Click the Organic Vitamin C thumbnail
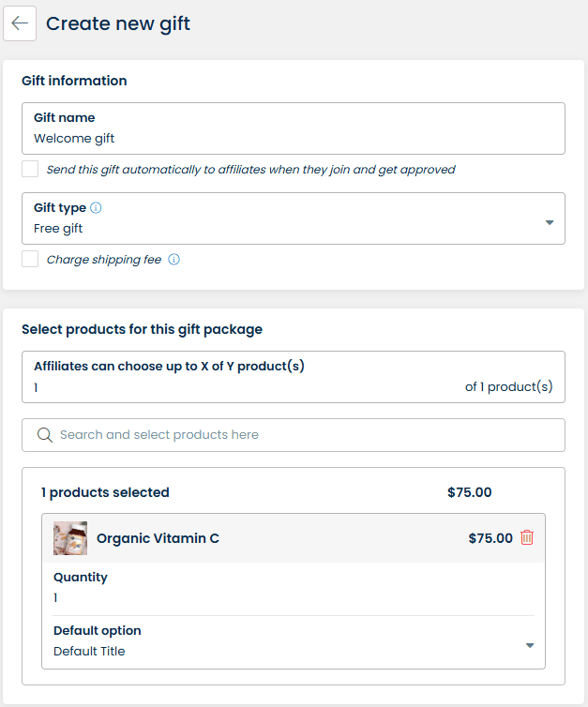 coord(70,538)
